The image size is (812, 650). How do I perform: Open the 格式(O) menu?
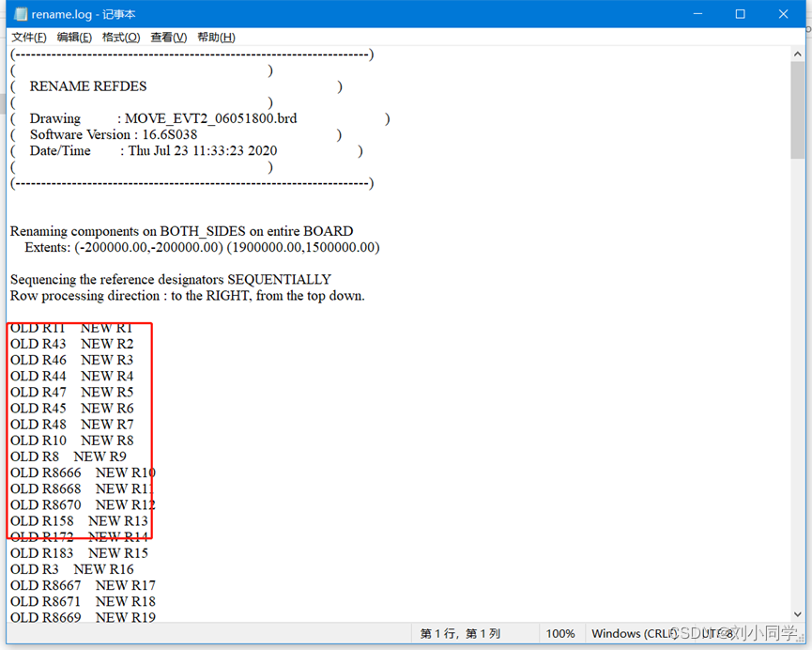pyautogui.click(x=121, y=38)
